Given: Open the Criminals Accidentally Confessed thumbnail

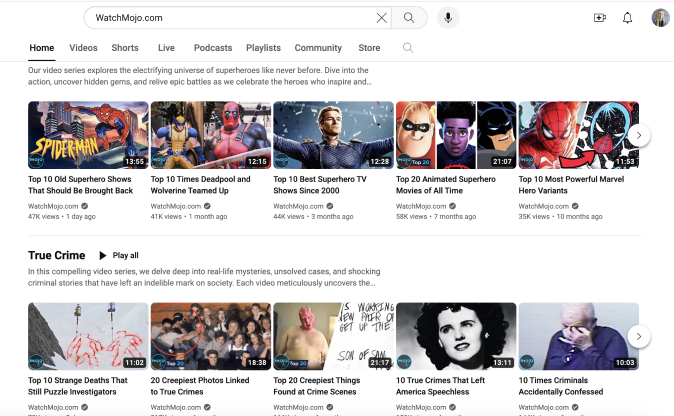Looking at the screenshot, I should 579,336.
